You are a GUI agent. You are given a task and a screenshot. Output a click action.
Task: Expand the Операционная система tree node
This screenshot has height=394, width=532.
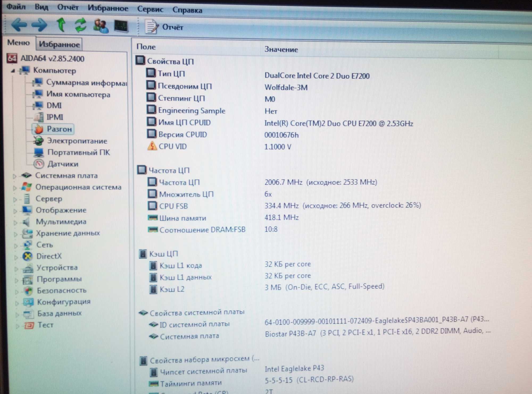coord(15,188)
